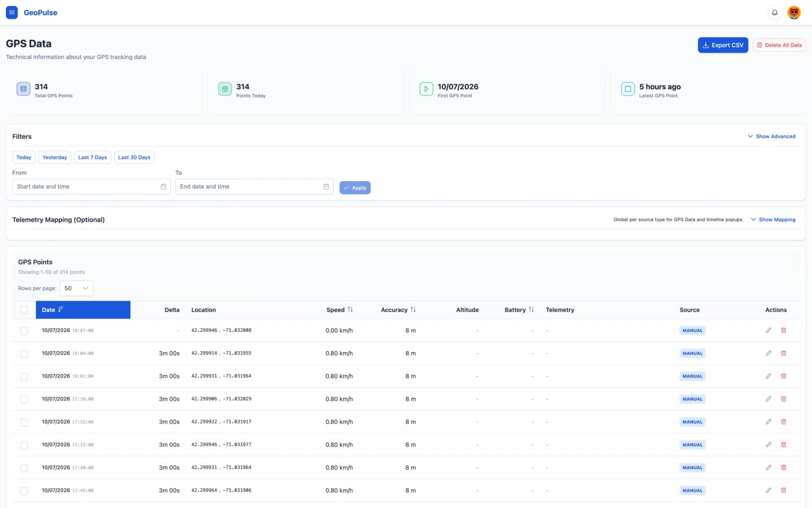Viewport: 812px width, 508px height.
Task: Open notifications bell
Action: point(774,13)
